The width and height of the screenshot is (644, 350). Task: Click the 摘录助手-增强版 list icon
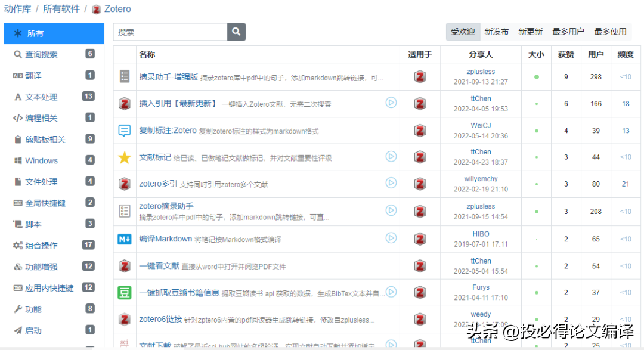point(125,76)
